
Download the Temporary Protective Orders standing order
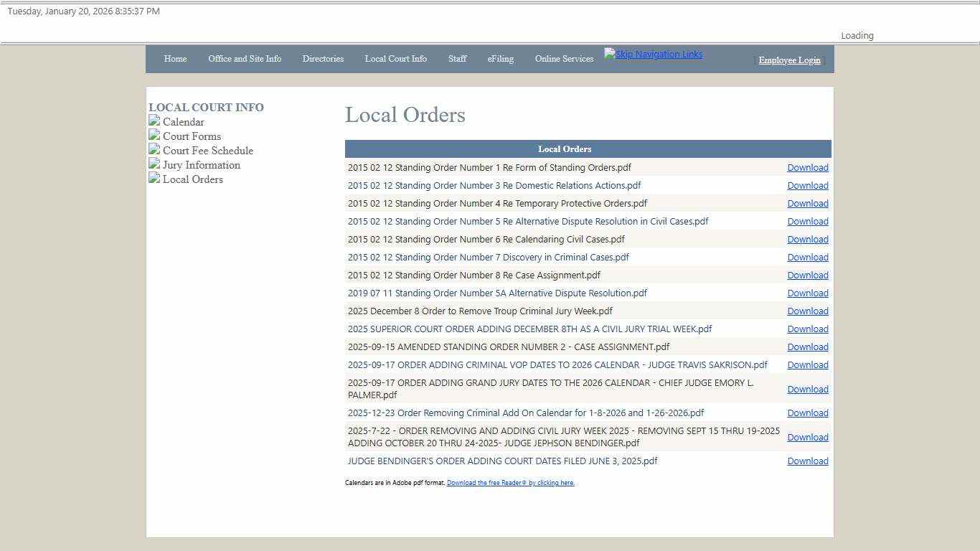[808, 203]
